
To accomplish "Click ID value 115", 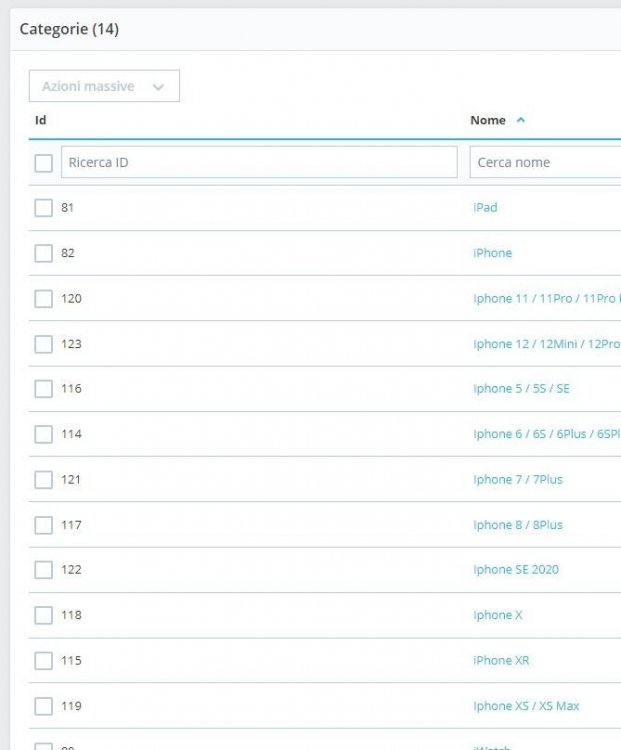I will point(71,660).
